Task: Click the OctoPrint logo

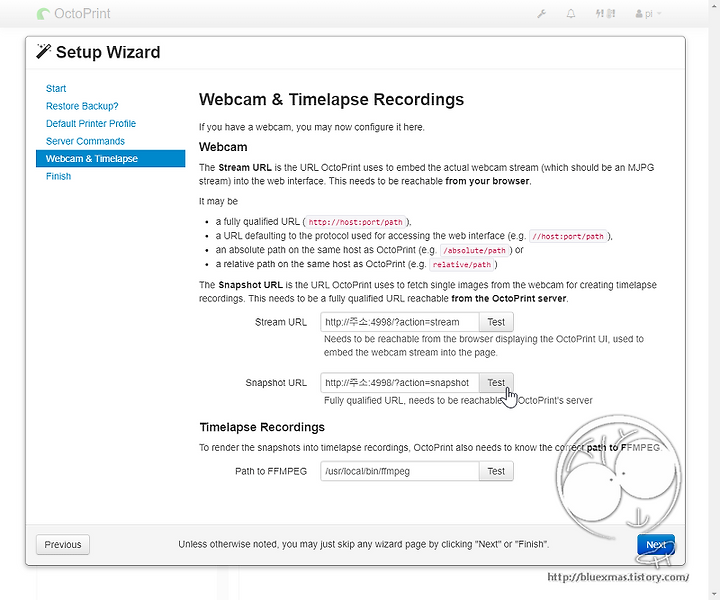Action: click(x=73, y=14)
